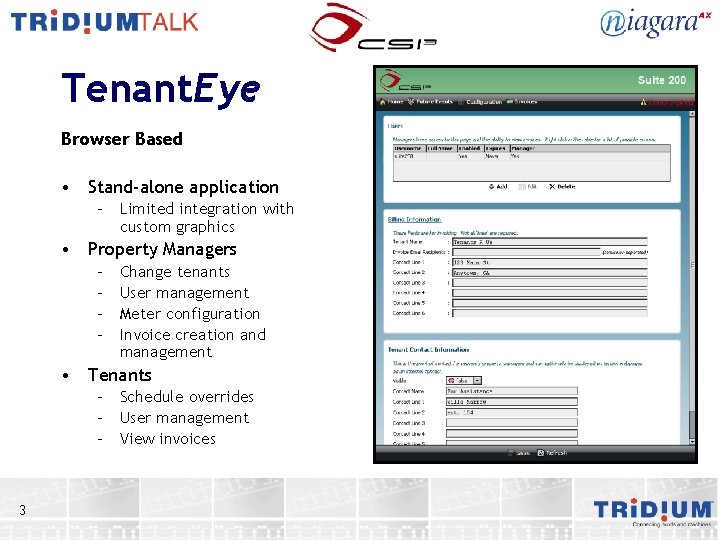Click the scrollbar up arrow
The image size is (720, 540).
coord(692,113)
